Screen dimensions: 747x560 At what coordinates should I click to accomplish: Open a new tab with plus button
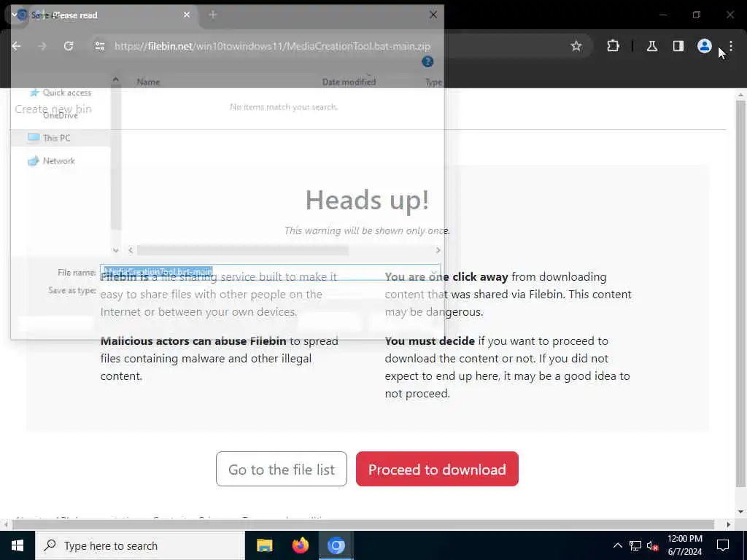point(213,15)
